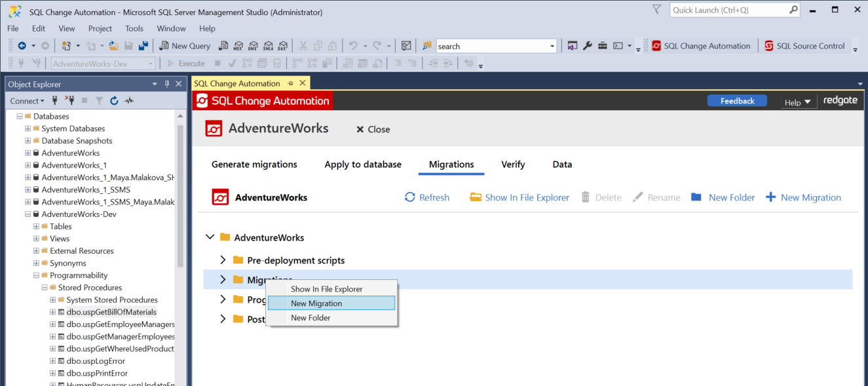Click Object Explorer refresh icon
868x386 pixels.
(114, 101)
